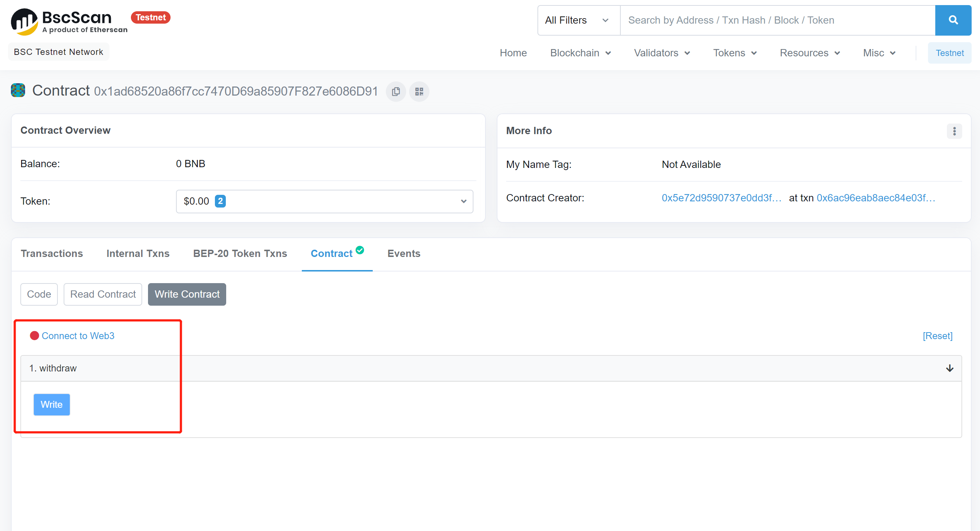Open the All Filters dropdown
Image resolution: width=980 pixels, height=531 pixels.
coord(579,20)
